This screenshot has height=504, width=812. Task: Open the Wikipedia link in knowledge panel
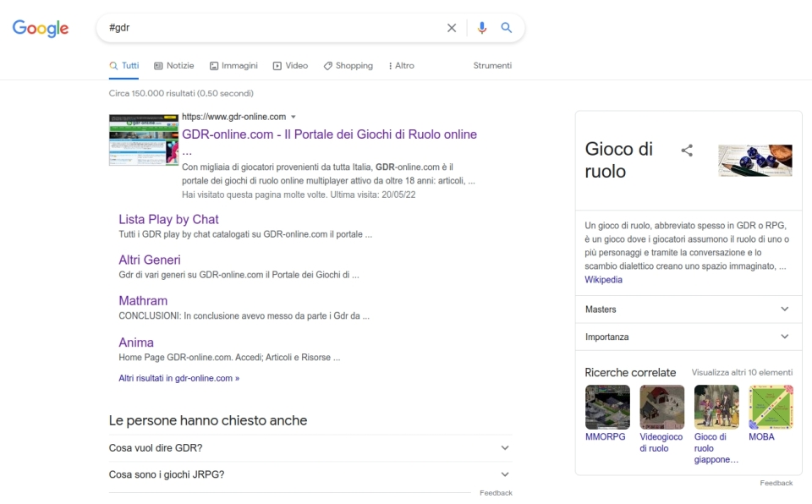603,280
